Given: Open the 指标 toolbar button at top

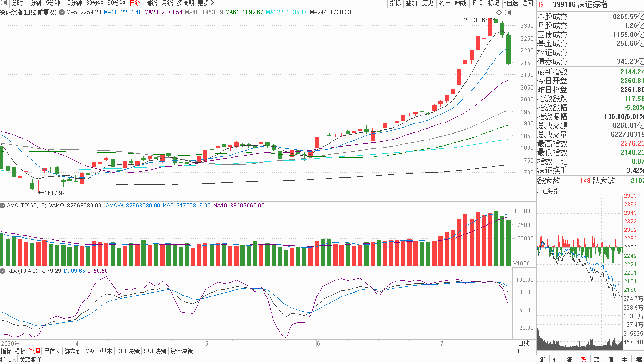Looking at the screenshot, I should pos(395,3).
